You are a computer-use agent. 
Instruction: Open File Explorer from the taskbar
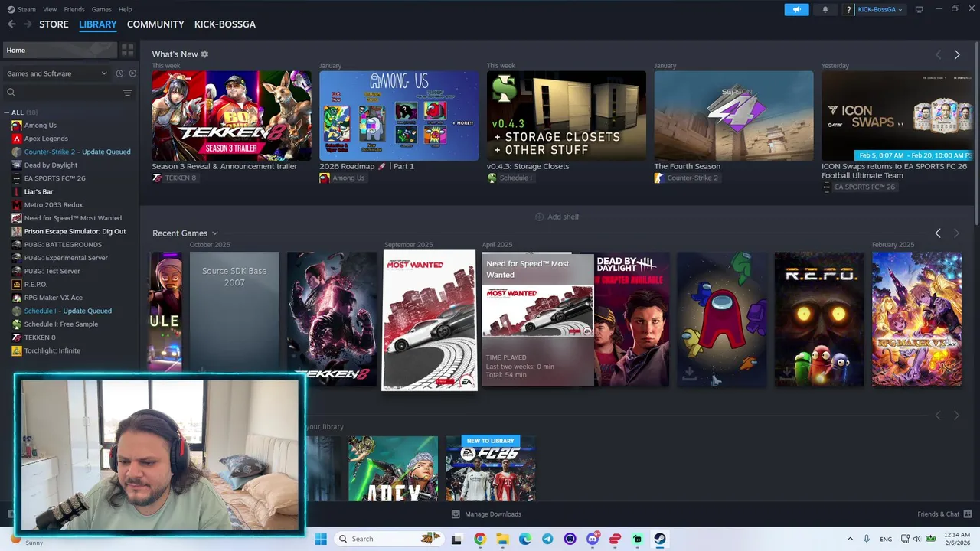(502, 539)
